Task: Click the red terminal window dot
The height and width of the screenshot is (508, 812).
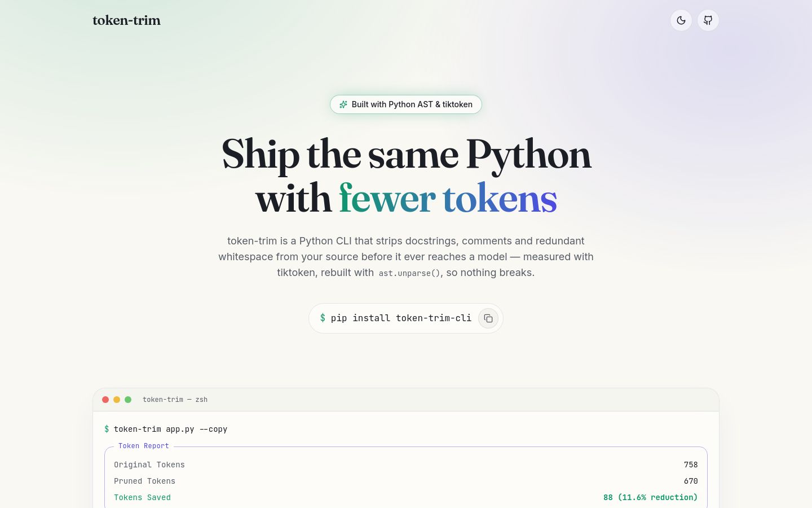Action: [105, 400]
